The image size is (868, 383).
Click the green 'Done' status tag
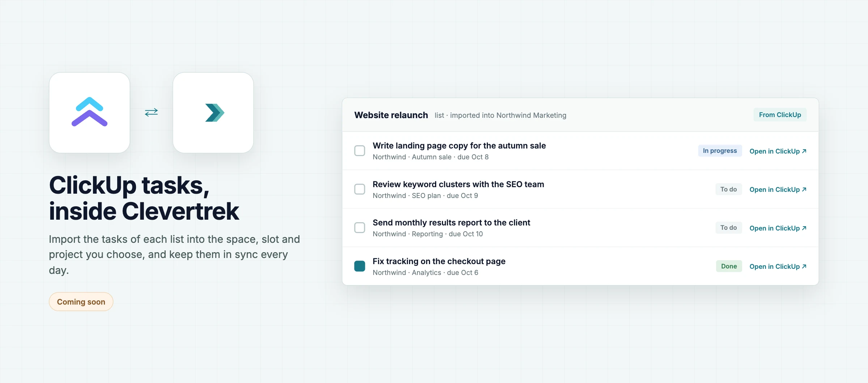point(729,266)
